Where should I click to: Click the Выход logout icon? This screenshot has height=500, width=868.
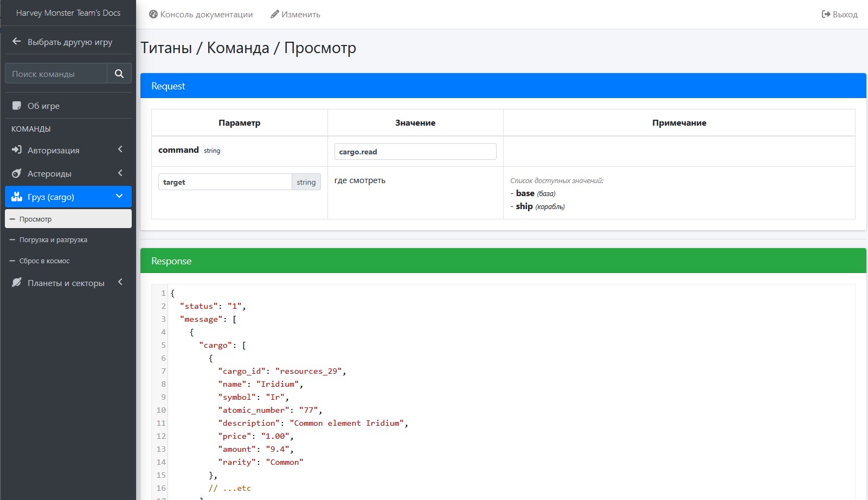pyautogui.click(x=826, y=15)
